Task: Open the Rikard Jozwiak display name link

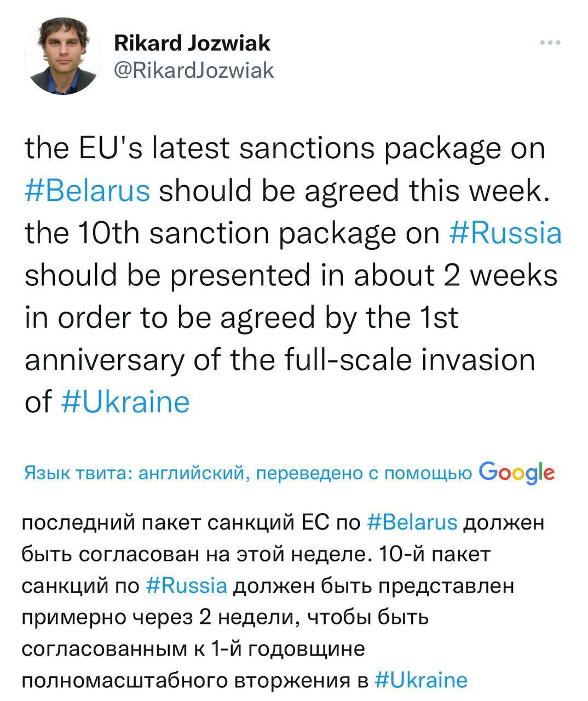Action: tap(192, 43)
